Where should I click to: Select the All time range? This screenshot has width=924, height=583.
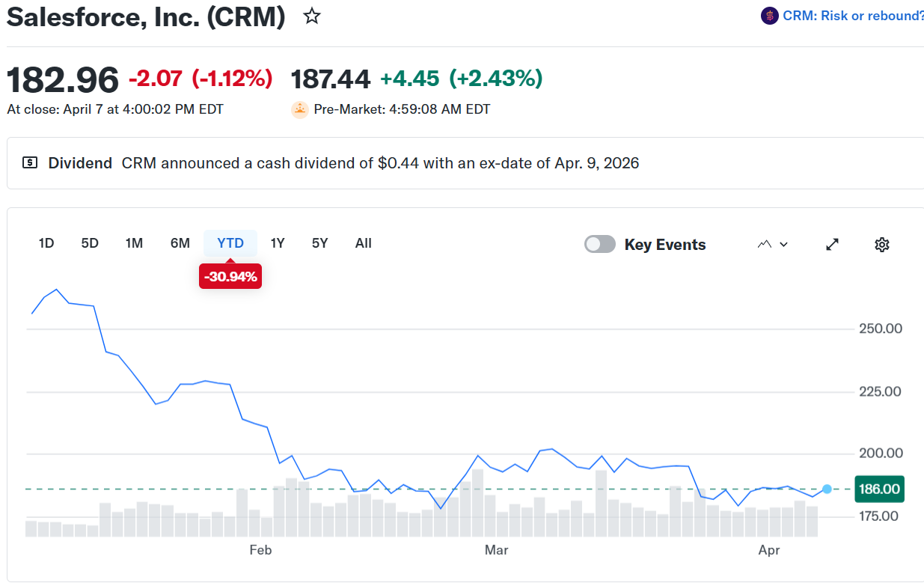(x=364, y=243)
